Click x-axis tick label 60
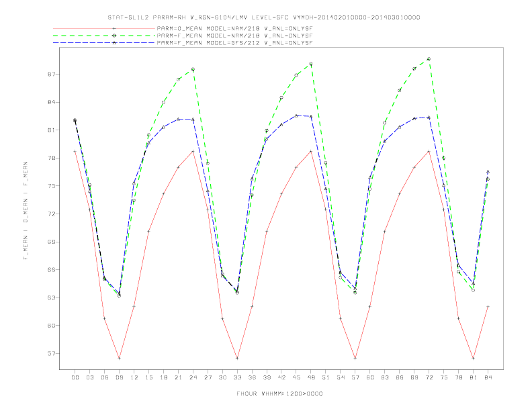This screenshot has height=411, width=532. point(370,377)
